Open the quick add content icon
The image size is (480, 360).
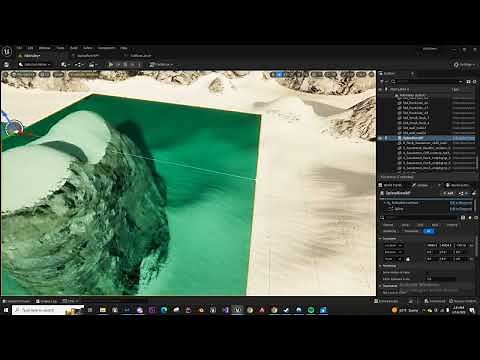pyautogui.click(x=65, y=65)
